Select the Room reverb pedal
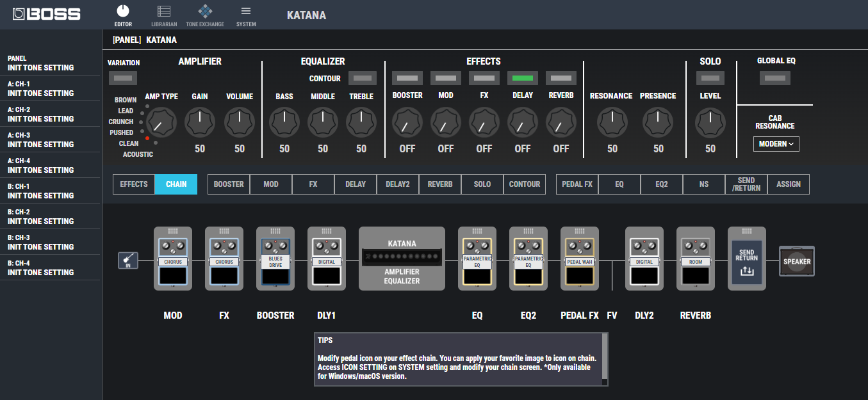 coord(696,259)
